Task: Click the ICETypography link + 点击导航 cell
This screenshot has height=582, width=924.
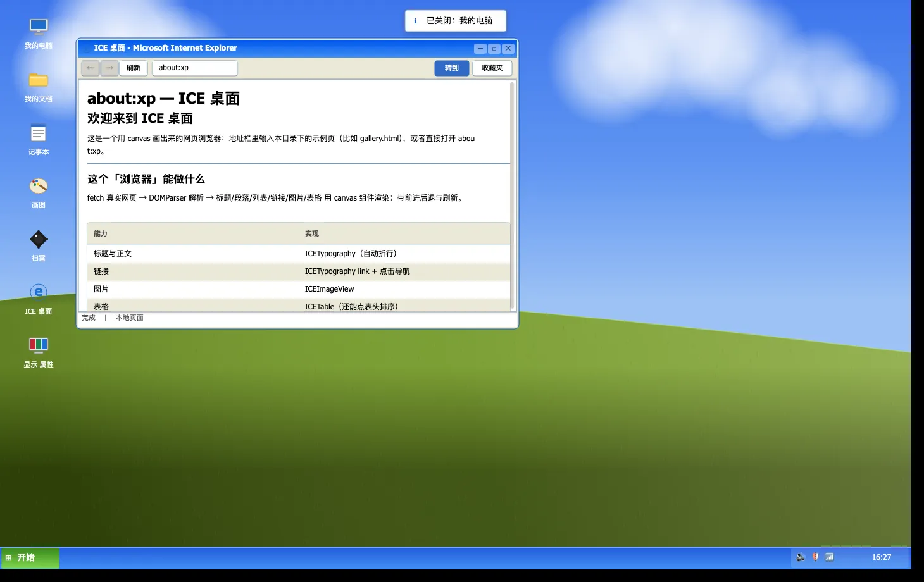Action: (x=406, y=271)
